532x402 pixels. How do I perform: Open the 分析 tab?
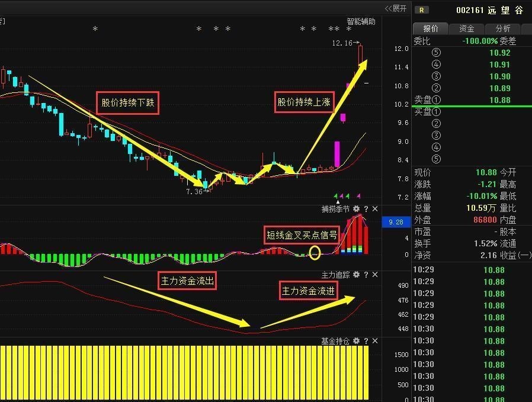click(503, 28)
